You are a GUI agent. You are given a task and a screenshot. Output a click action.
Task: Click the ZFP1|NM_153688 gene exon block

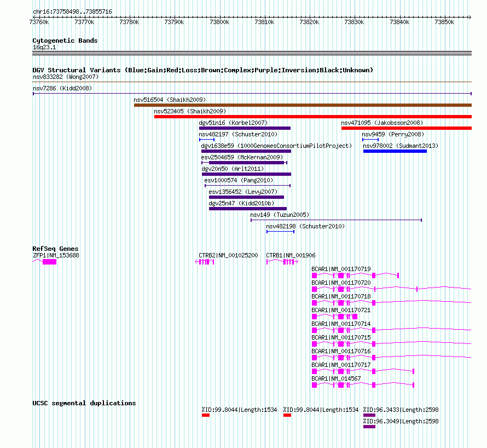(x=49, y=262)
